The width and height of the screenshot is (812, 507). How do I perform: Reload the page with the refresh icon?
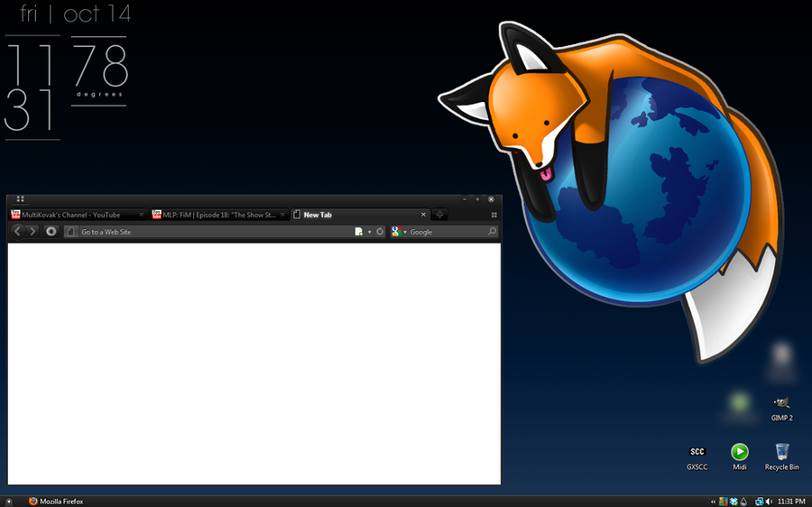point(380,232)
